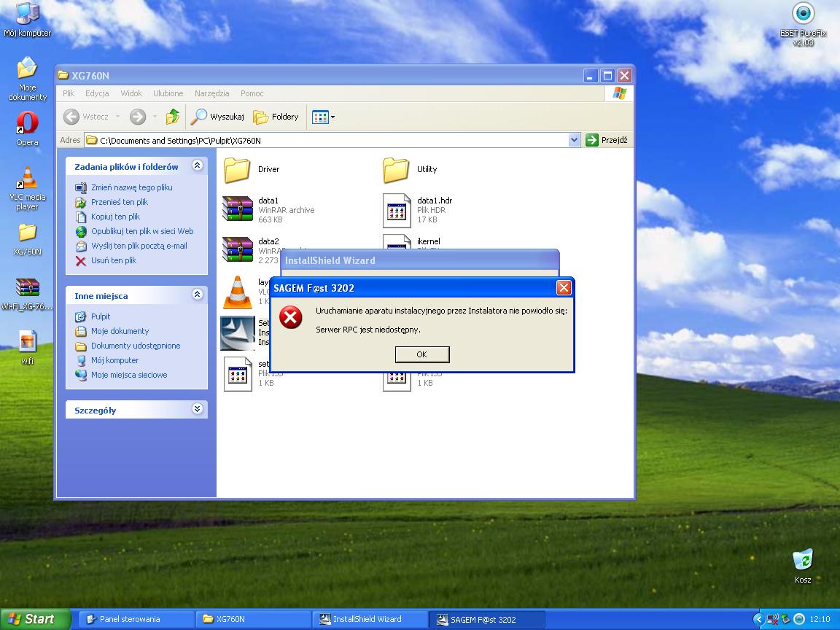Select the Kosz recycle bin
Image resolution: width=840 pixels, height=630 pixels.
(x=803, y=566)
